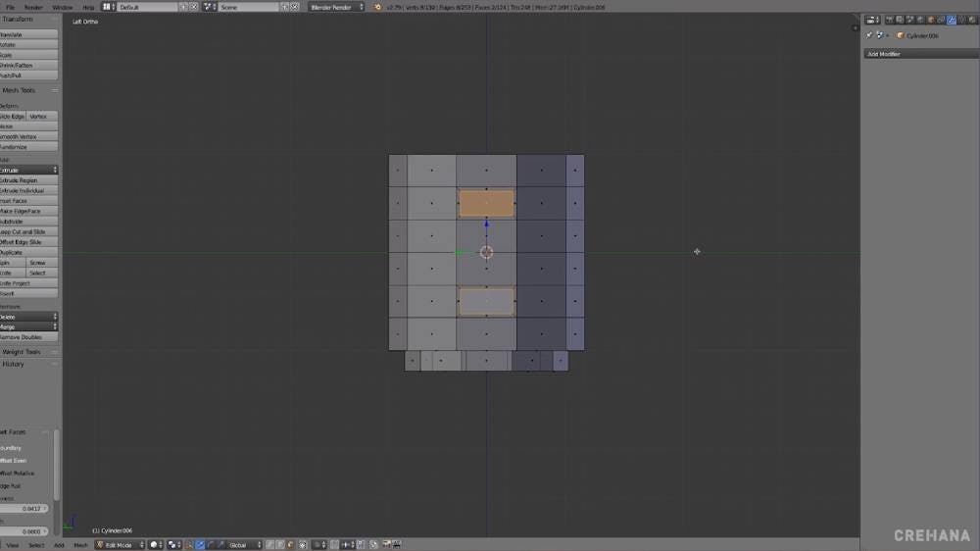Switch to face select mode
980x551 pixels.
pyautogui.click(x=291, y=545)
